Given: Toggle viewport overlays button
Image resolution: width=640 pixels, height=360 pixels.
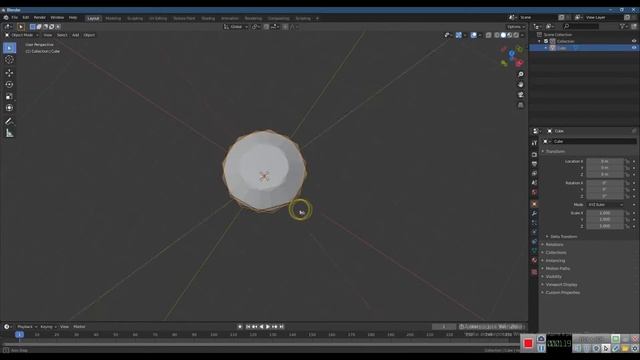Looking at the screenshot, I should (x=473, y=35).
